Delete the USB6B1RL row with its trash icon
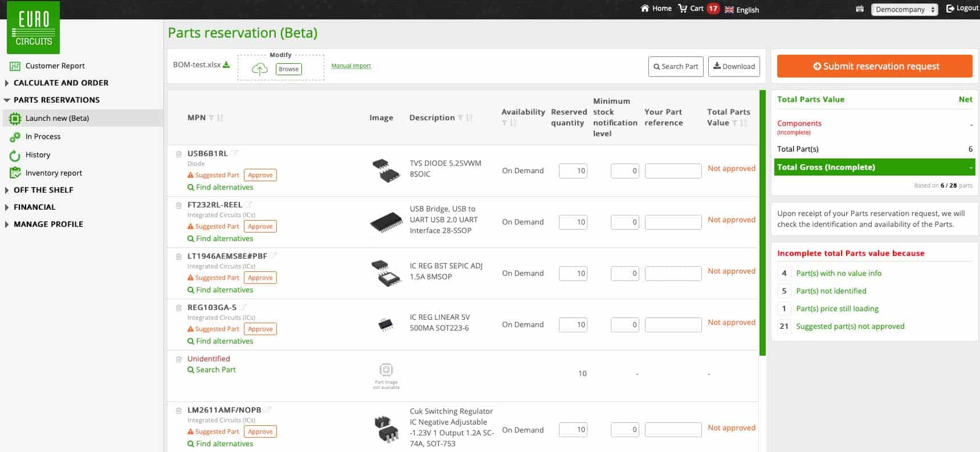Viewport: 980px width, 452px height. 179,154
